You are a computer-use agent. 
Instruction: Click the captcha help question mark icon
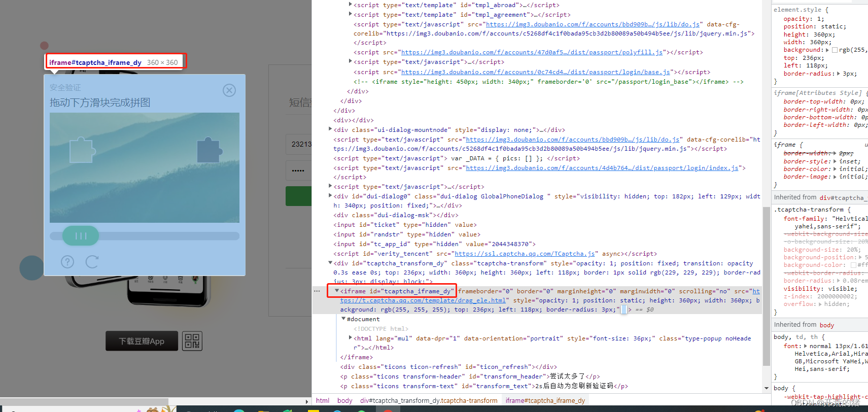click(x=67, y=262)
